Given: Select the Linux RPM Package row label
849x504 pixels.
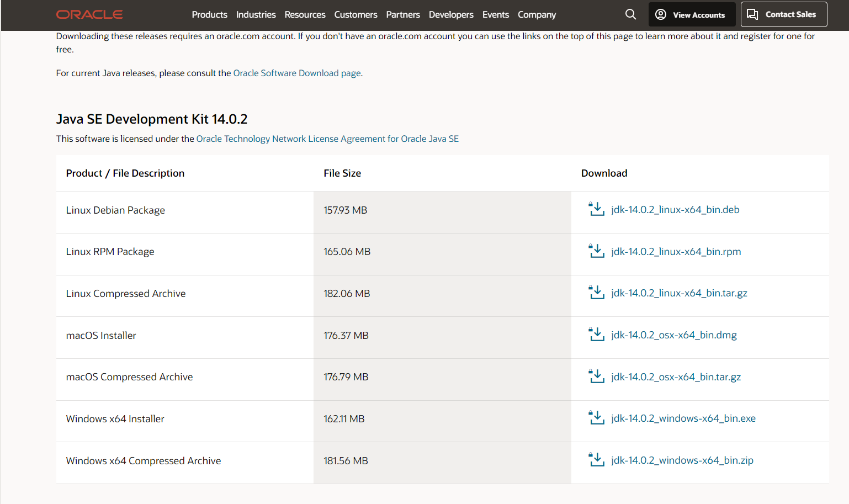Looking at the screenshot, I should pos(110,252).
